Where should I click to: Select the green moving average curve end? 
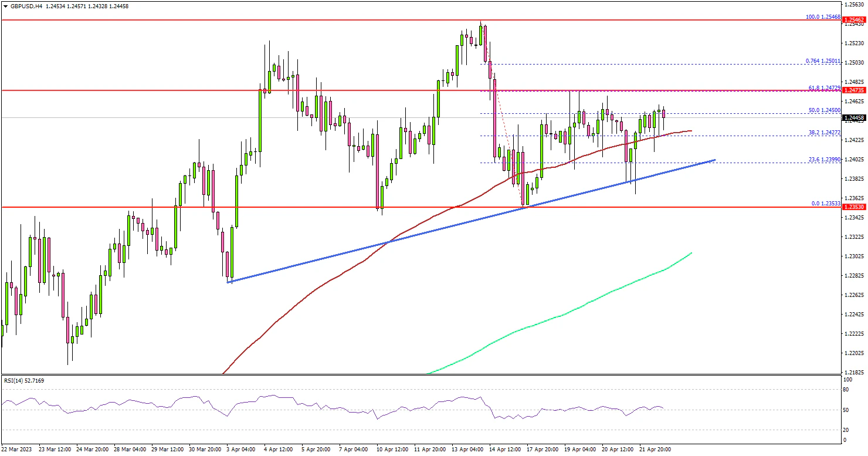(691, 254)
